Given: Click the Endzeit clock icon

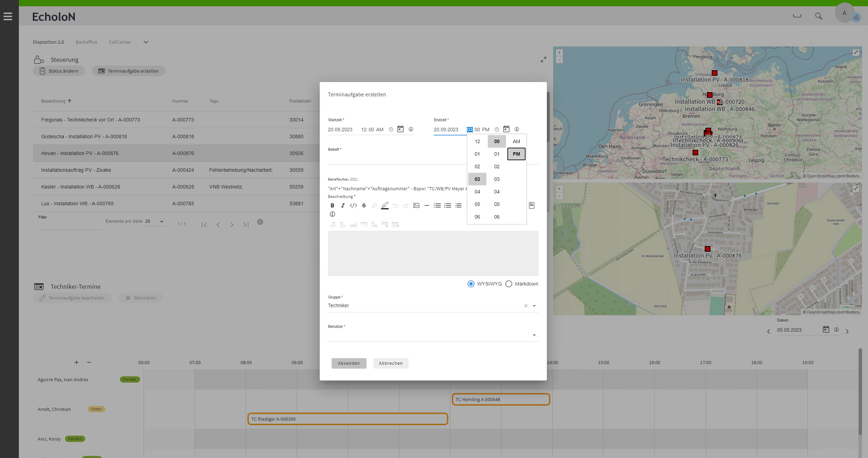Looking at the screenshot, I should [497, 130].
